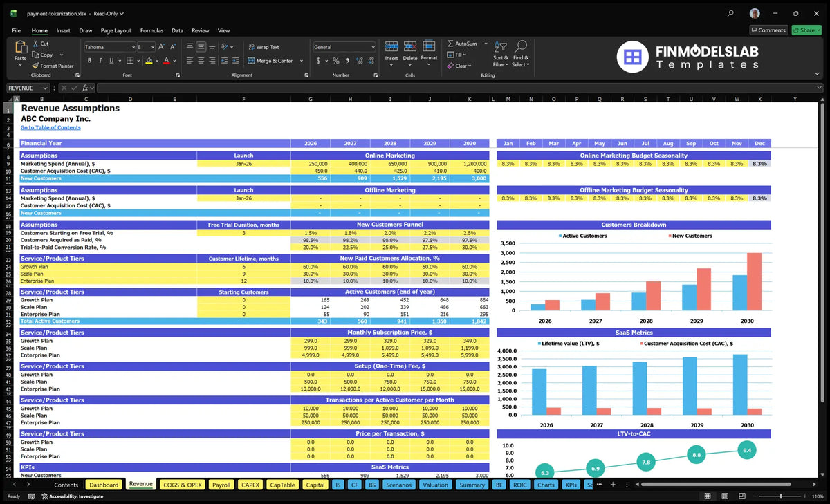Apply accounting dollar number format
This screenshot has width=830, height=504.
click(318, 61)
